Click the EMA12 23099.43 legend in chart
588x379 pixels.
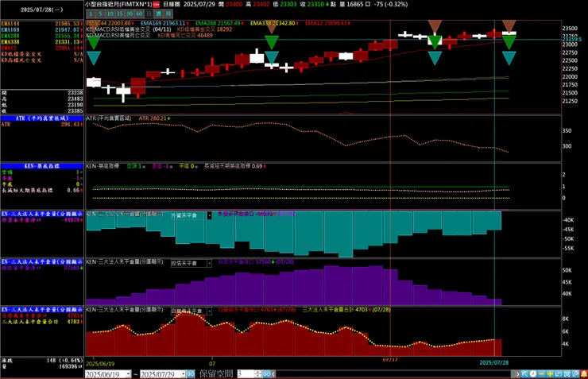[x=327, y=23]
